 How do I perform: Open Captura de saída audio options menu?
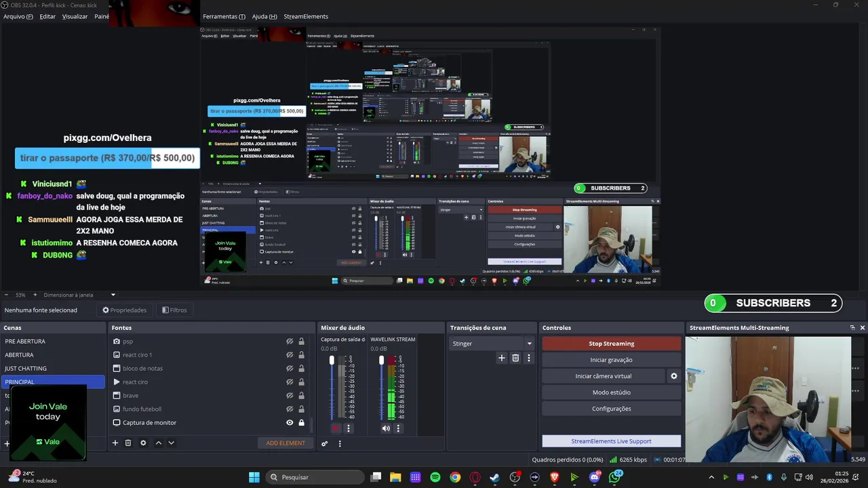349,428
